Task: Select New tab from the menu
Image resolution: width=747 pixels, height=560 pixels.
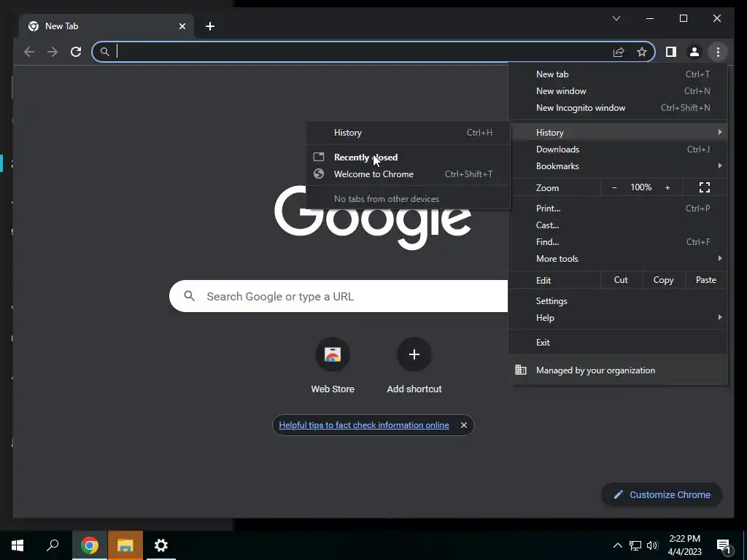Action: tap(618, 74)
